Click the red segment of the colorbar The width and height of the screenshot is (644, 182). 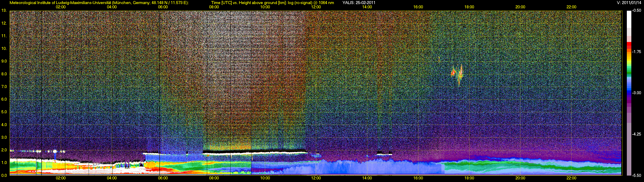[x=629, y=45]
